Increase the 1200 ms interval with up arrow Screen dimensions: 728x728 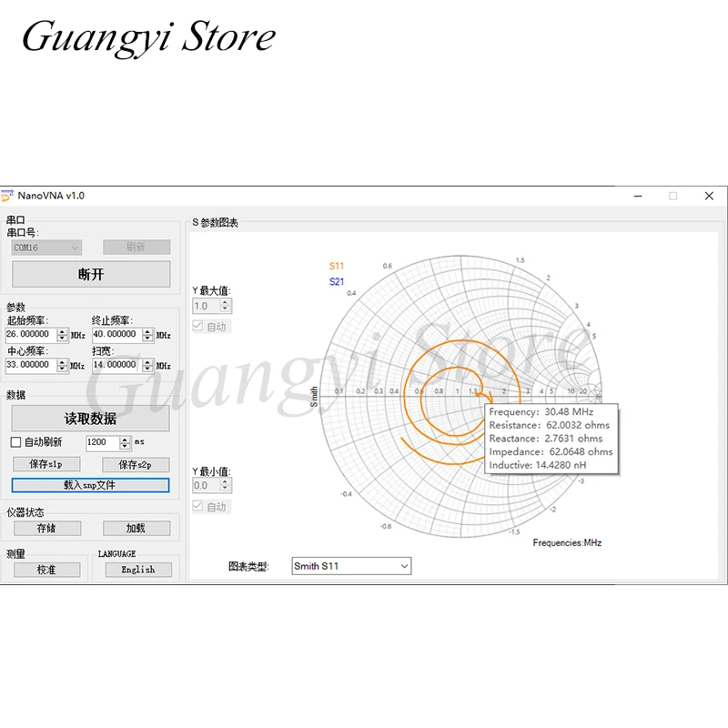point(125,440)
